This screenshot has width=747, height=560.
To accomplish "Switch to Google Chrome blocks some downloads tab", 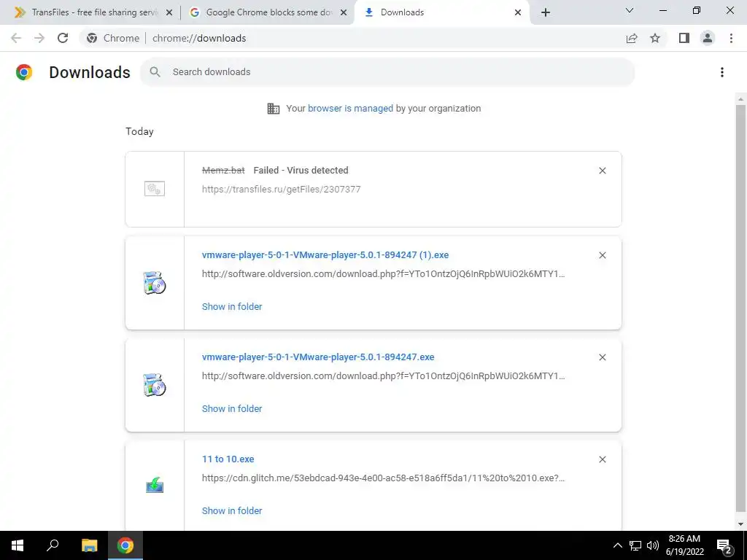I will click(268, 12).
